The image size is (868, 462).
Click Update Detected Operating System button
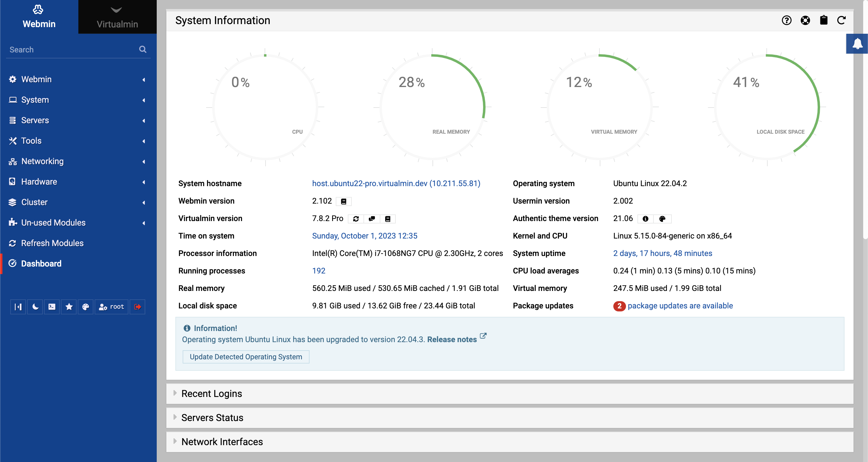(x=246, y=356)
